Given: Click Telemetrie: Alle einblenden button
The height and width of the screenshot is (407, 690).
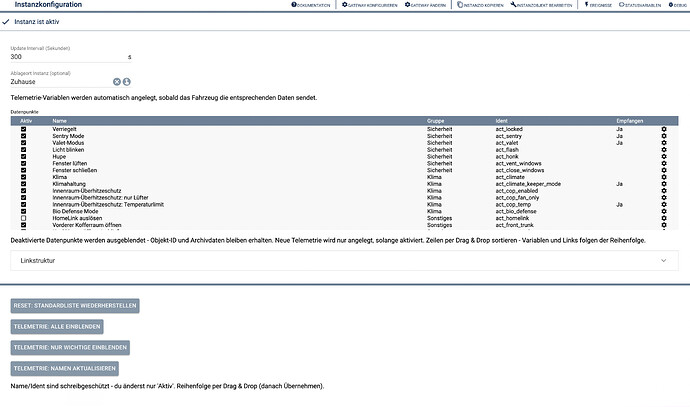Looking at the screenshot, I should point(57,327).
